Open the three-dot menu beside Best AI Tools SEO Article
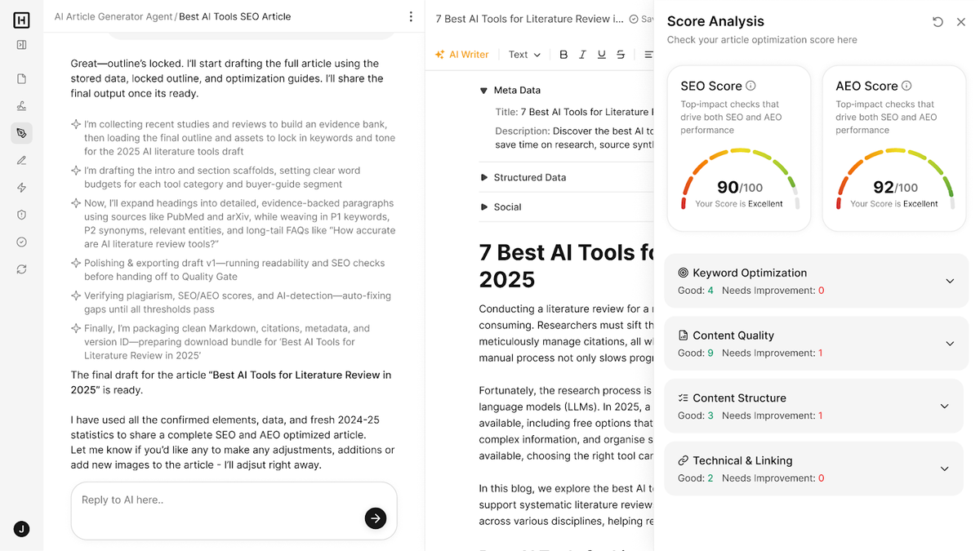980x551 pixels. point(411,16)
